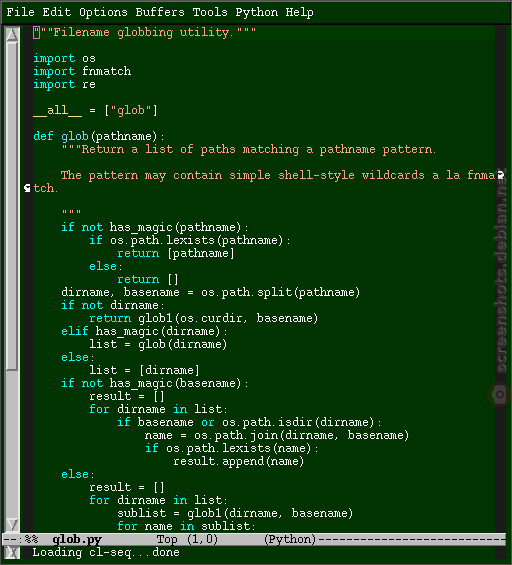Click the scrollbar down arrow

point(12,525)
